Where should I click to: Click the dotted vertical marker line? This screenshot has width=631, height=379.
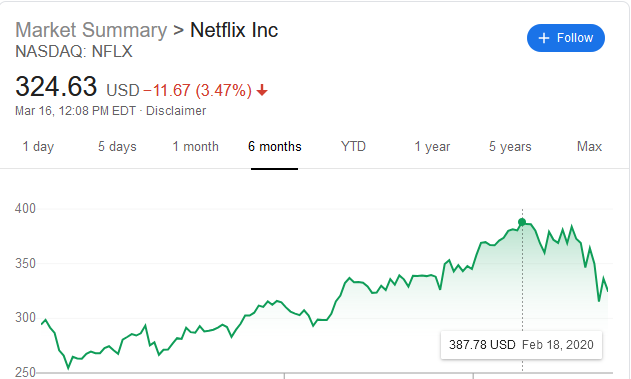tap(522, 290)
